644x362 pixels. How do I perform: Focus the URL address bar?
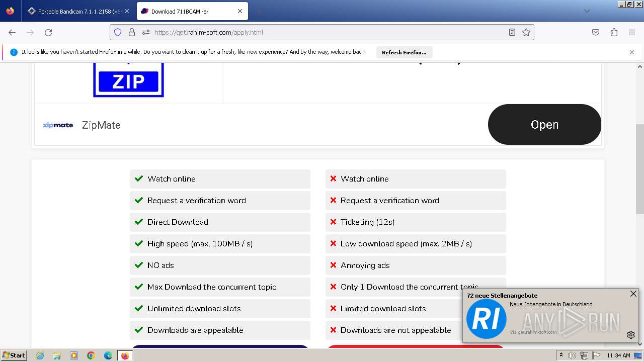322,32
